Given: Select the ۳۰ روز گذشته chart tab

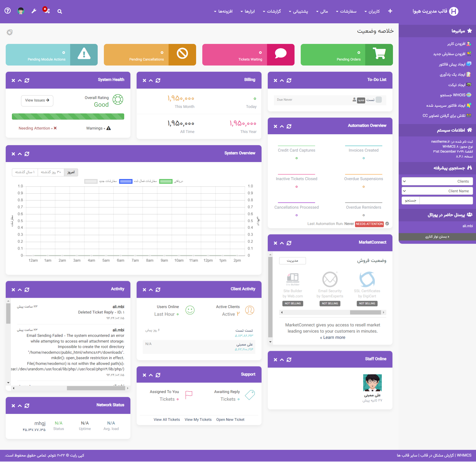Looking at the screenshot, I should tap(51, 172).
